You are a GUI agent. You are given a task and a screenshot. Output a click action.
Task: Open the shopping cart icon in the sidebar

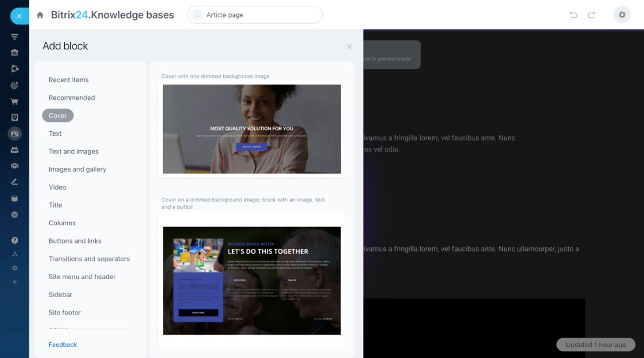(15, 102)
